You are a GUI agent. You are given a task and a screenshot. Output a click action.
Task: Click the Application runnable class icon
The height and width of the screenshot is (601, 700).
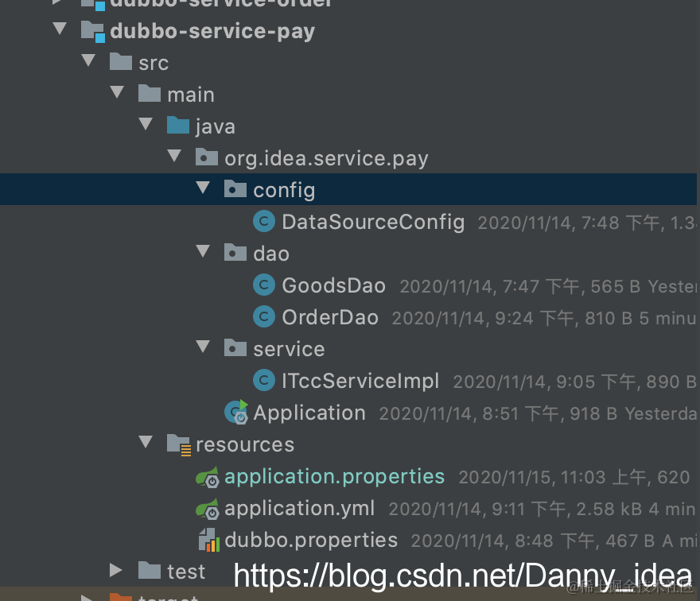coord(236,412)
